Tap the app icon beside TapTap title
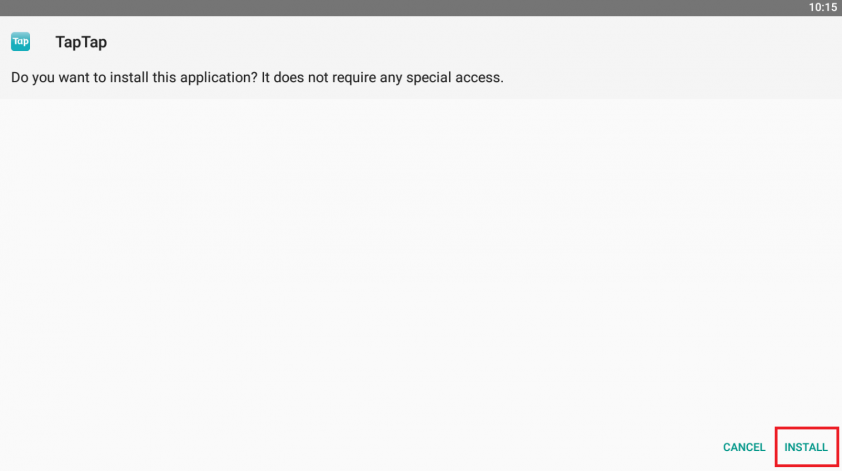842x471 pixels. [x=20, y=41]
